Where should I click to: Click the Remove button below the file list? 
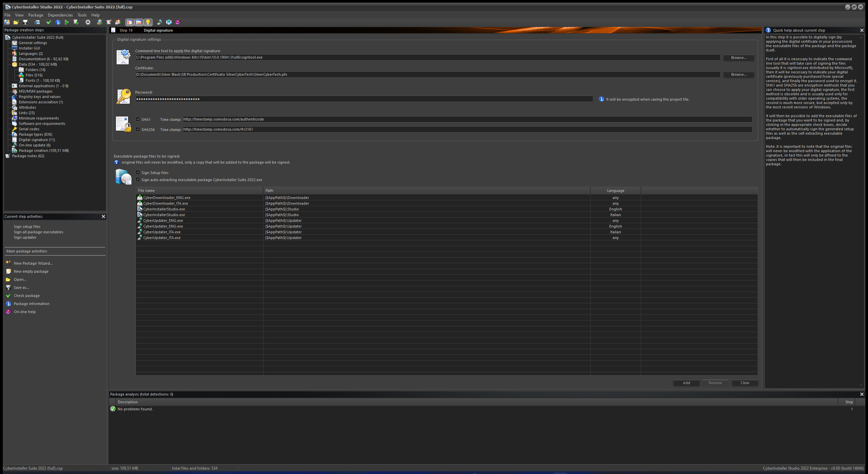715,383
